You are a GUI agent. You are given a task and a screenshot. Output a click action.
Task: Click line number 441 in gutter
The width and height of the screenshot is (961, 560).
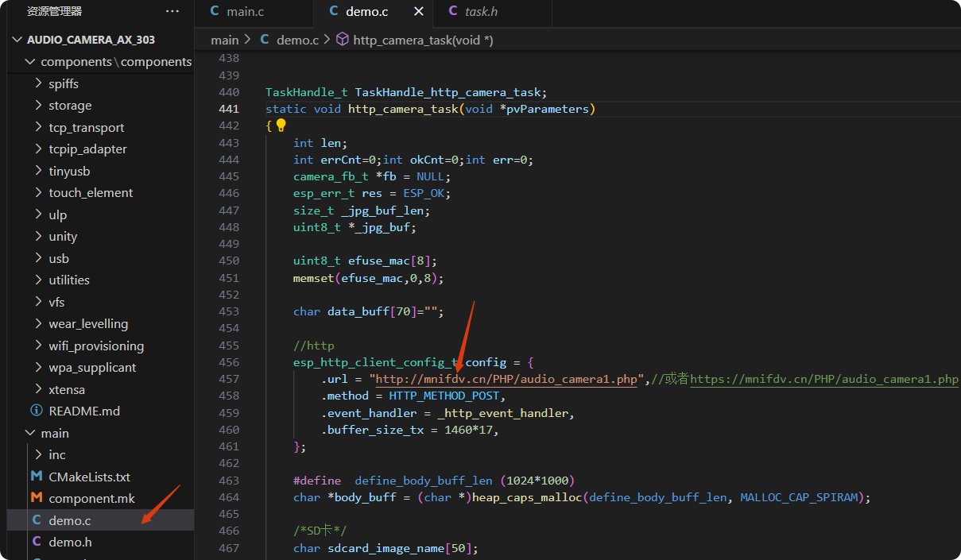point(229,109)
